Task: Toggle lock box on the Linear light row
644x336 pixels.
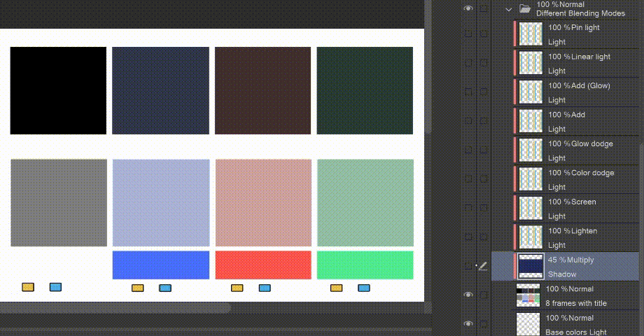Action: point(484,63)
